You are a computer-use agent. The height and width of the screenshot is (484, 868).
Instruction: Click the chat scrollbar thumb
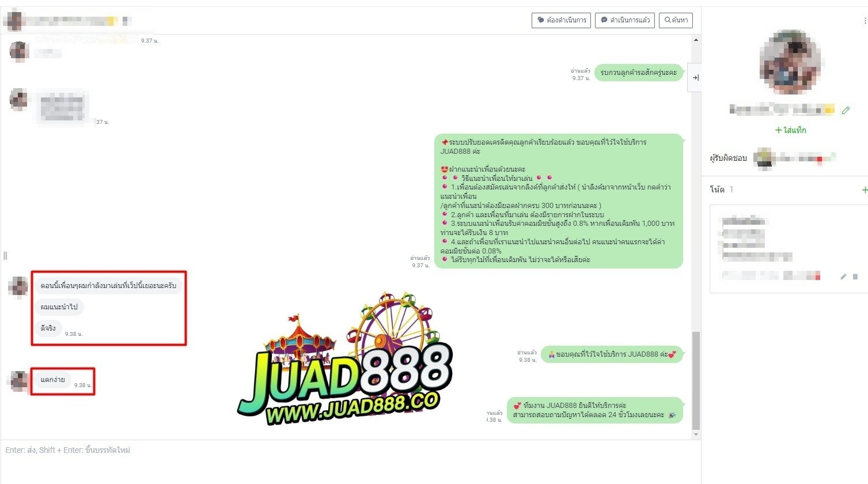(696, 380)
